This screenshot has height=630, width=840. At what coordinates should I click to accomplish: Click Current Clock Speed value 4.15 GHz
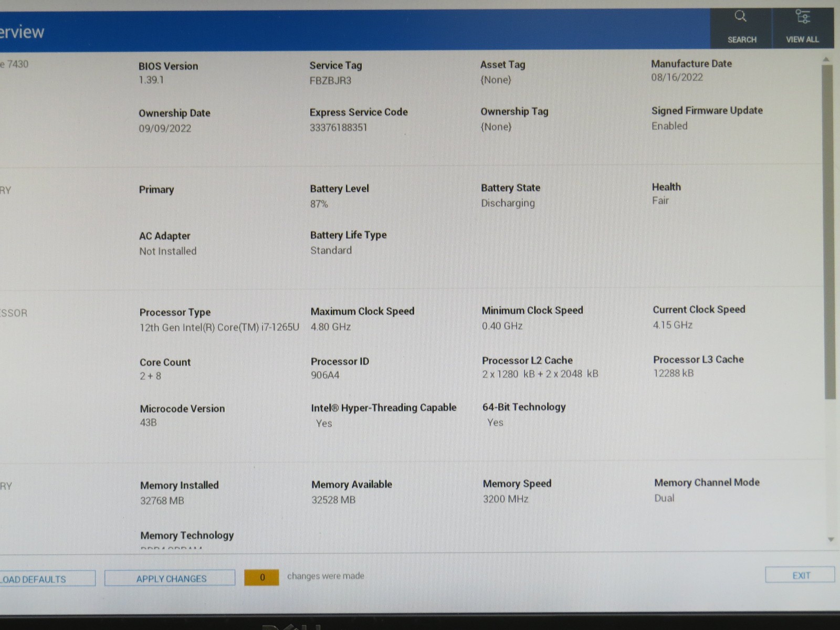[x=673, y=325]
